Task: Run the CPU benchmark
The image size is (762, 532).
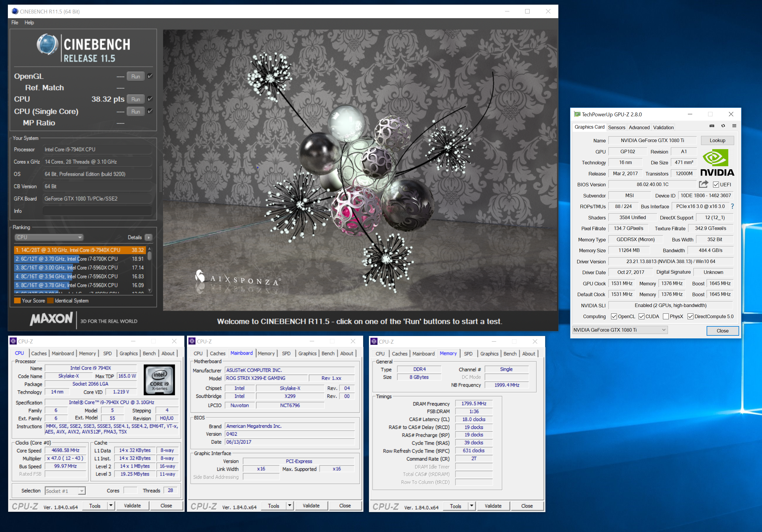Action: click(x=135, y=99)
